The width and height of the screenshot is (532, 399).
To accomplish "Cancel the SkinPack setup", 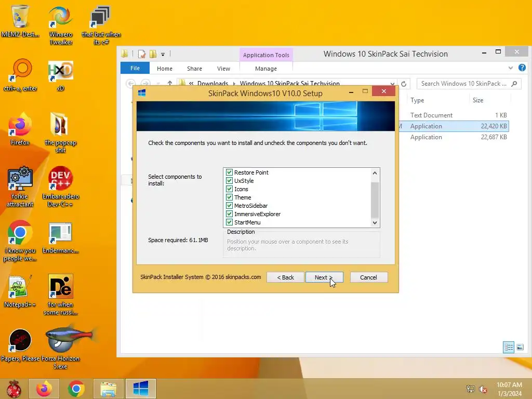I will click(368, 277).
